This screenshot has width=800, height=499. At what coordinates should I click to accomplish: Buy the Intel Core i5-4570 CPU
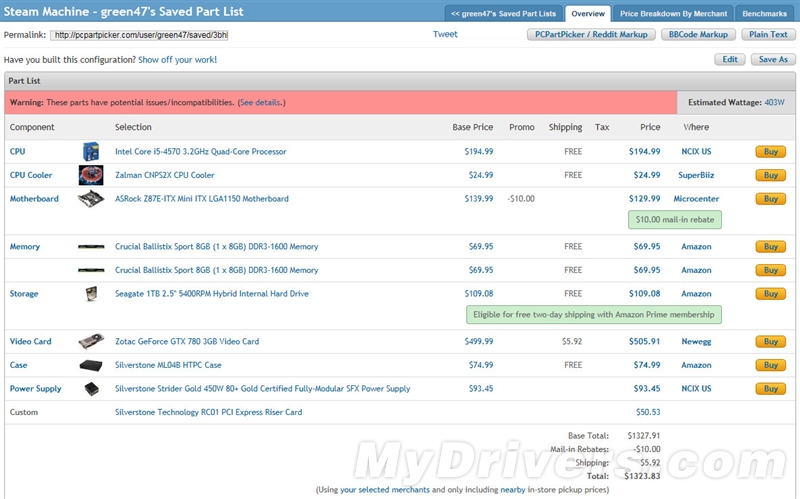click(770, 152)
